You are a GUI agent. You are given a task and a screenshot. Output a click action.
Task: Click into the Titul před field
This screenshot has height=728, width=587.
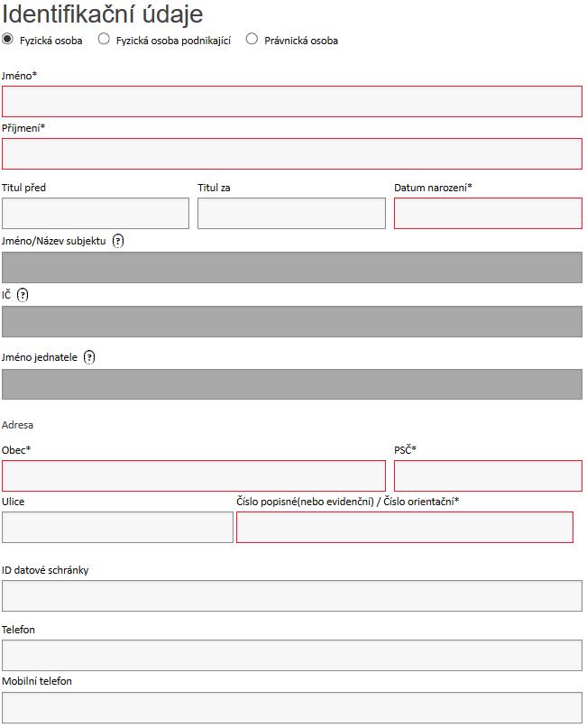(96, 214)
